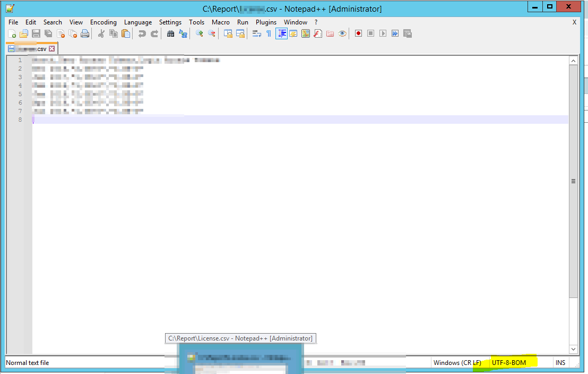
Task: Close the .csv tab with red X
Action: coord(52,48)
